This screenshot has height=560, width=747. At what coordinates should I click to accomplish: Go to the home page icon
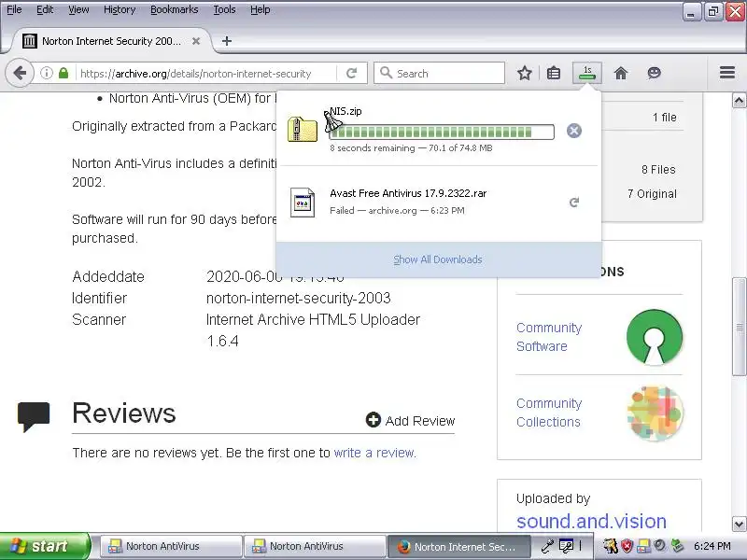pos(621,74)
